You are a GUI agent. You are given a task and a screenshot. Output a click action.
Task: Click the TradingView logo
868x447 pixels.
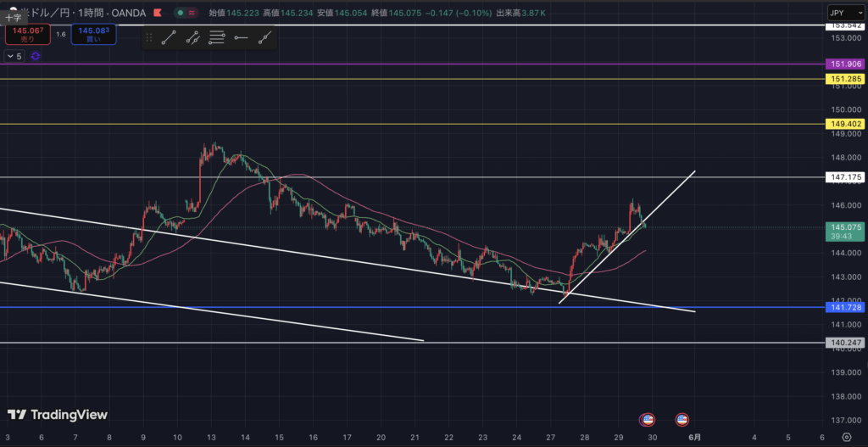57,415
